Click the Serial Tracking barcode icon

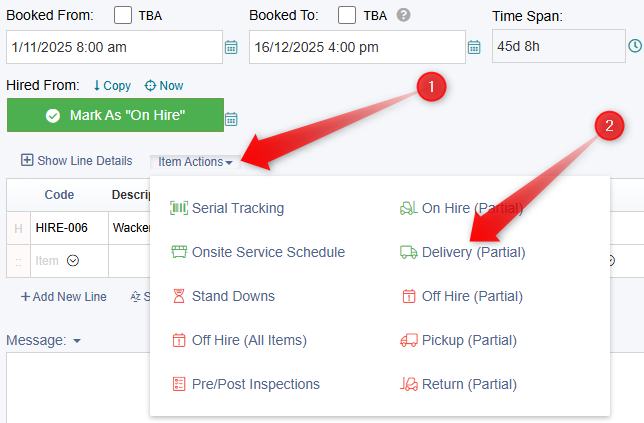click(x=179, y=208)
